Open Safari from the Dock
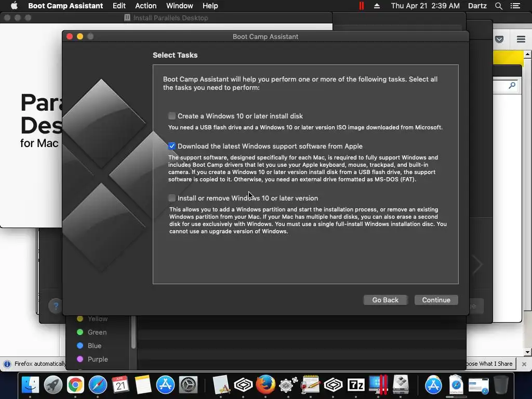532x399 pixels. click(98, 385)
